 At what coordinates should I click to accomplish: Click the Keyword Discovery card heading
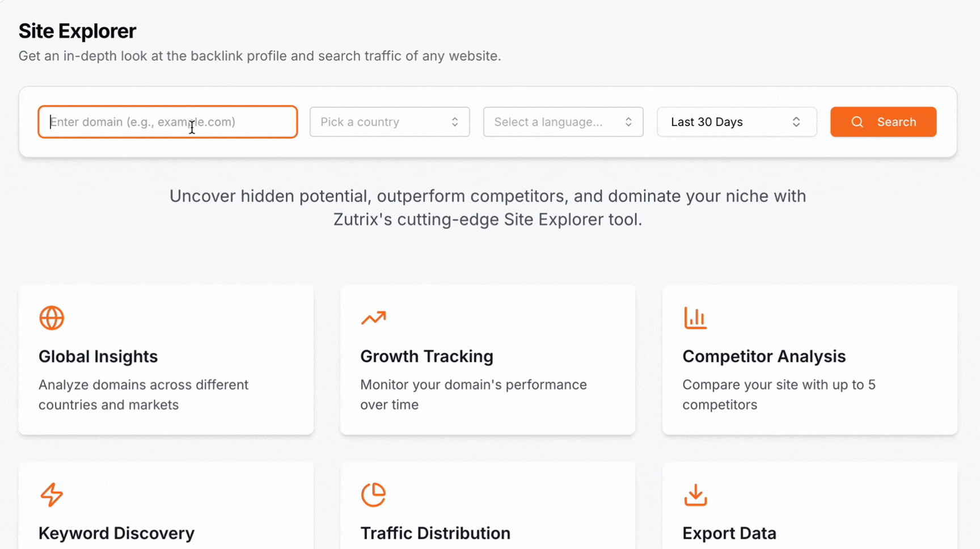(116, 533)
